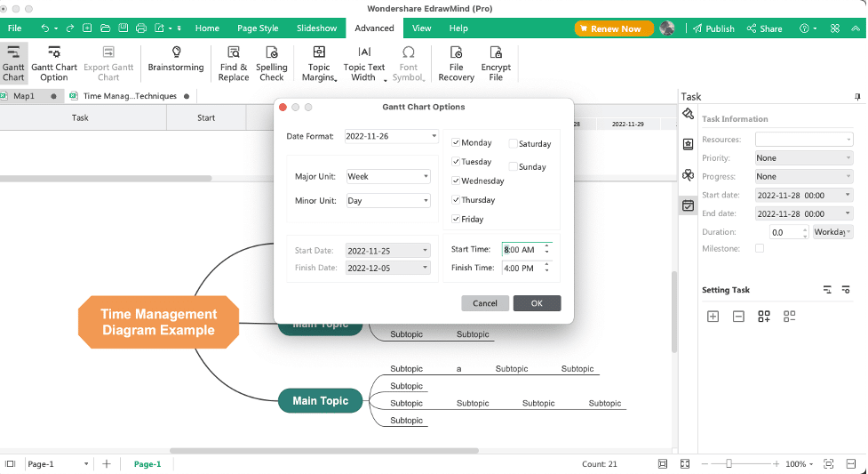Redo the last action
The height and width of the screenshot is (474, 868).
tap(70, 28)
